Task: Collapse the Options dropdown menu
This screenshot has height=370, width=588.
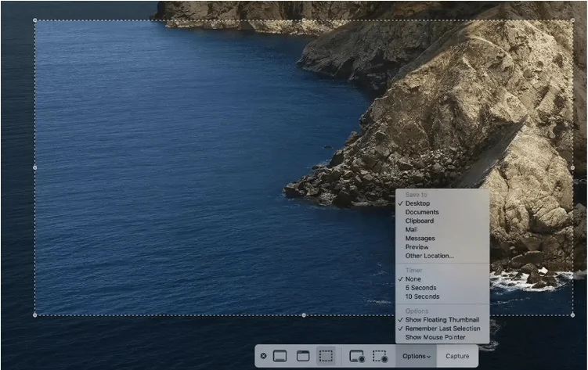Action: pos(417,356)
